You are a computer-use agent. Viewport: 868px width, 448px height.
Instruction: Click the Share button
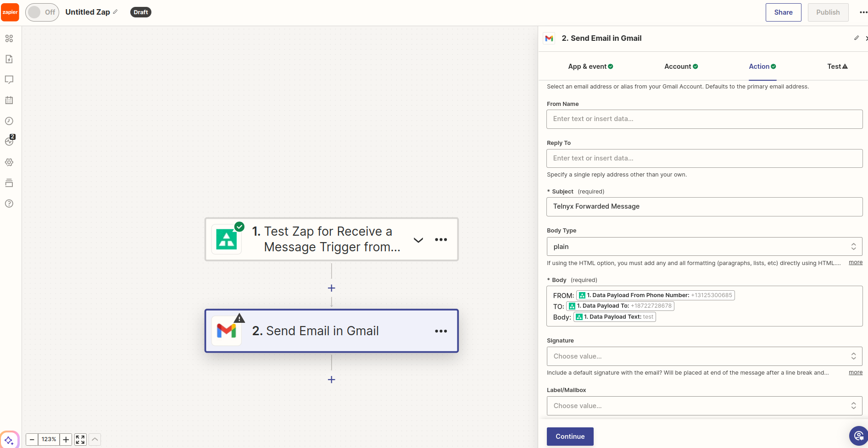coord(783,12)
